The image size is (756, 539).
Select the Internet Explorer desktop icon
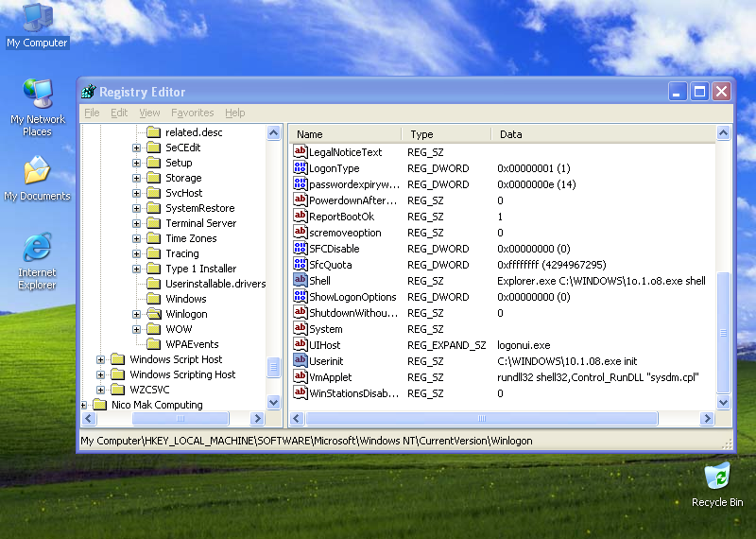[x=37, y=261]
